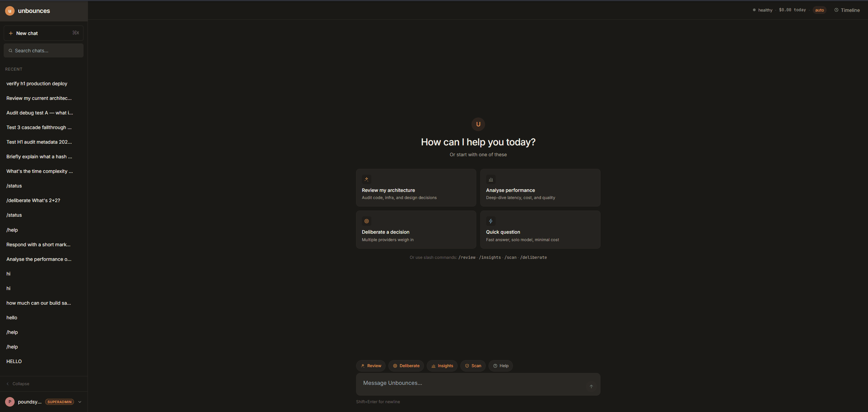Click the unbounces logo avatar in sidebar header
This screenshot has height=412, width=868.
pos(10,11)
